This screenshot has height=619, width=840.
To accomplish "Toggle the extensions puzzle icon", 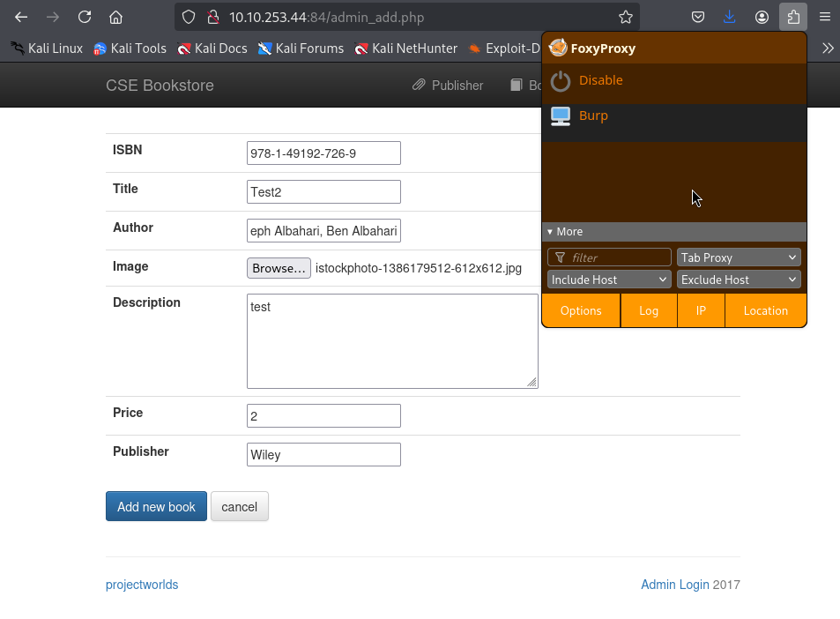I will pyautogui.click(x=793, y=17).
